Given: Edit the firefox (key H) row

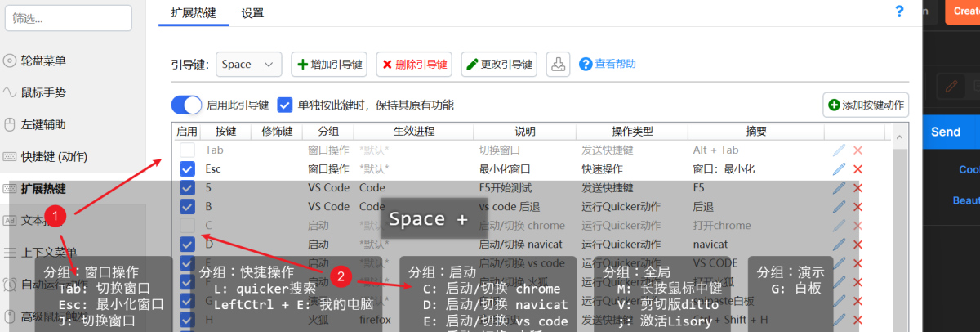Looking at the screenshot, I should (840, 319).
